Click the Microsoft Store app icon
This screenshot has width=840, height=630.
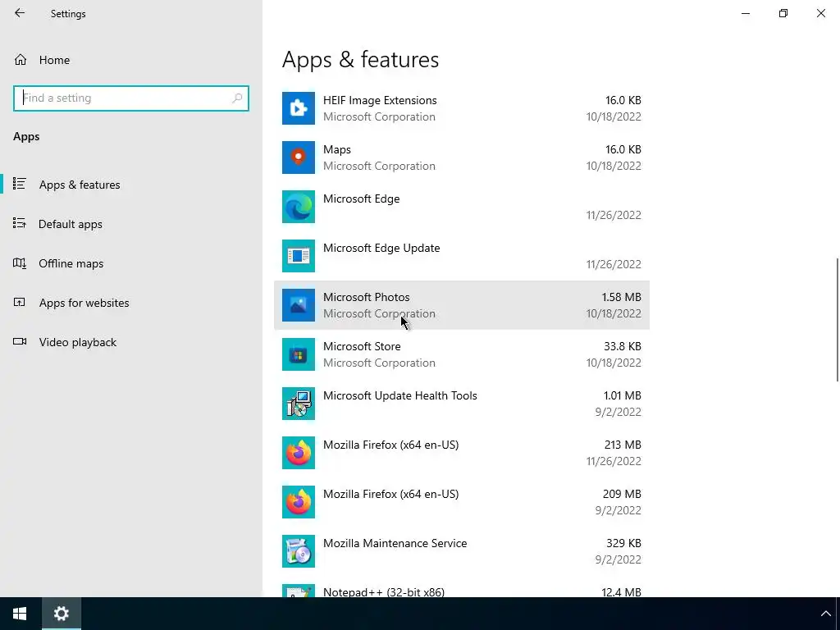(299, 354)
